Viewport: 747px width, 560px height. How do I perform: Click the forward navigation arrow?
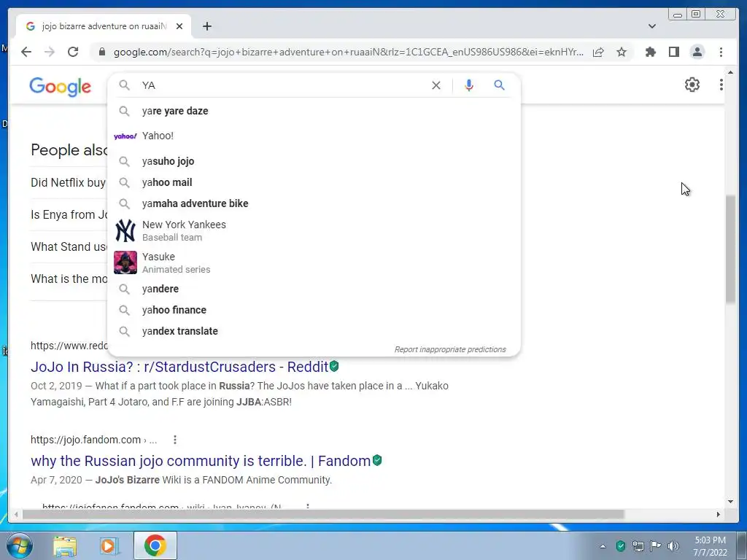(50, 52)
